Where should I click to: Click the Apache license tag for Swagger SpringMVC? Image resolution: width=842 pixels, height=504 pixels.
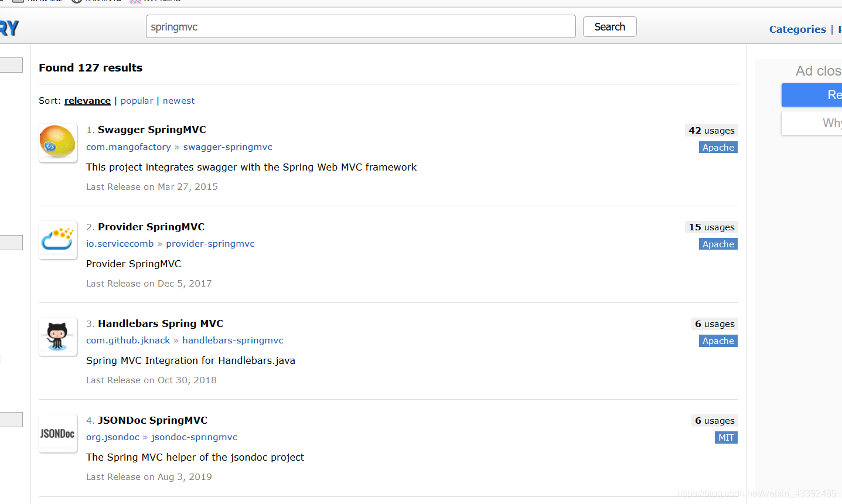click(718, 147)
